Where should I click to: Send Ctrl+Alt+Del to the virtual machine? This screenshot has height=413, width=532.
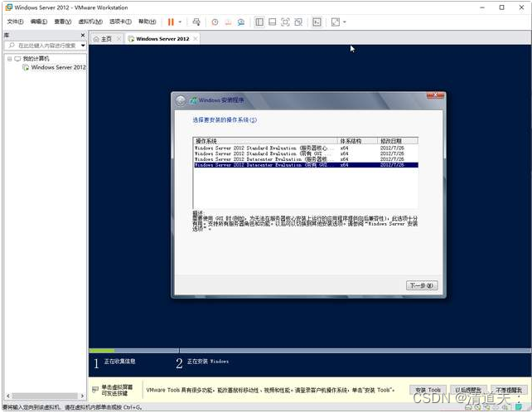click(x=196, y=22)
